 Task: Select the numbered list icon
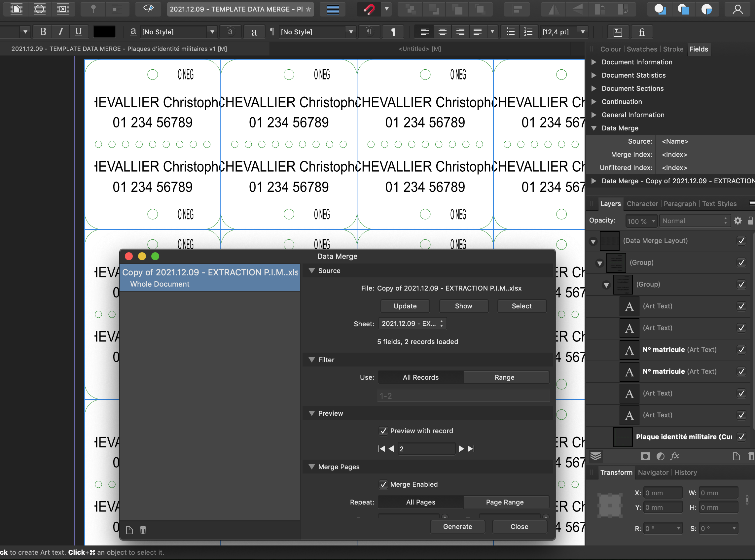(x=528, y=31)
